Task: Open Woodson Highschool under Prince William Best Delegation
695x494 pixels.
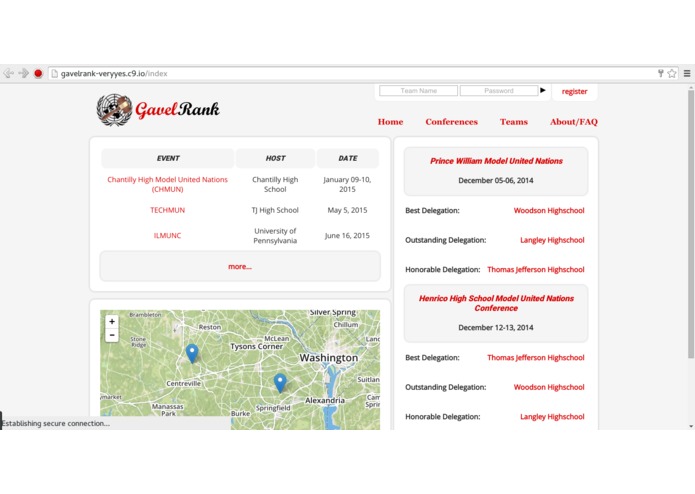Action: [x=549, y=210]
